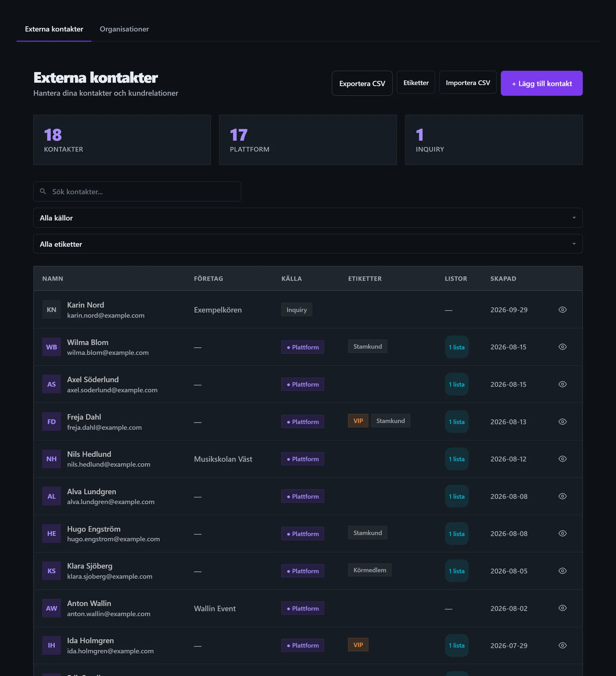The height and width of the screenshot is (676, 616).
Task: Click VIP tag in Ida Holmgren row
Action: (x=358, y=645)
